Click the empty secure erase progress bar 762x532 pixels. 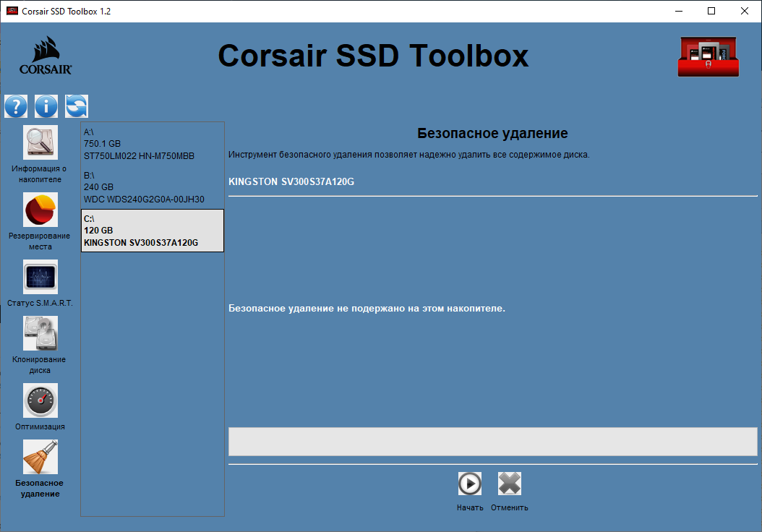tap(493, 442)
